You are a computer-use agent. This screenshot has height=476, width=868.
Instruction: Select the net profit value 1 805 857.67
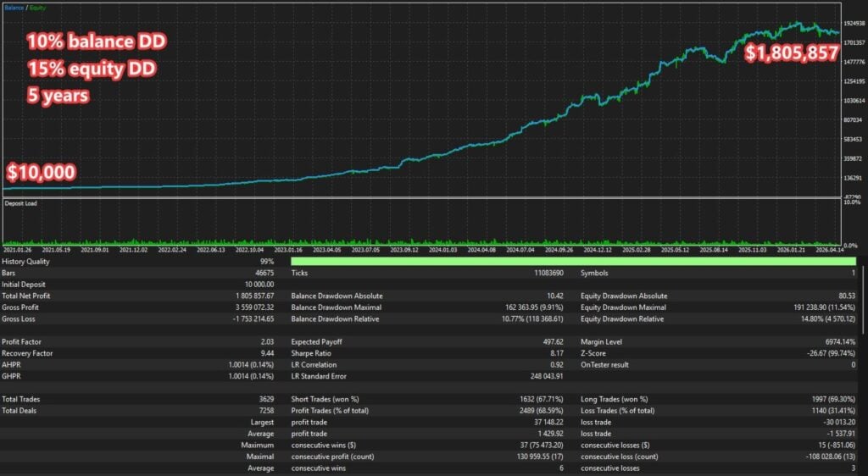click(254, 296)
